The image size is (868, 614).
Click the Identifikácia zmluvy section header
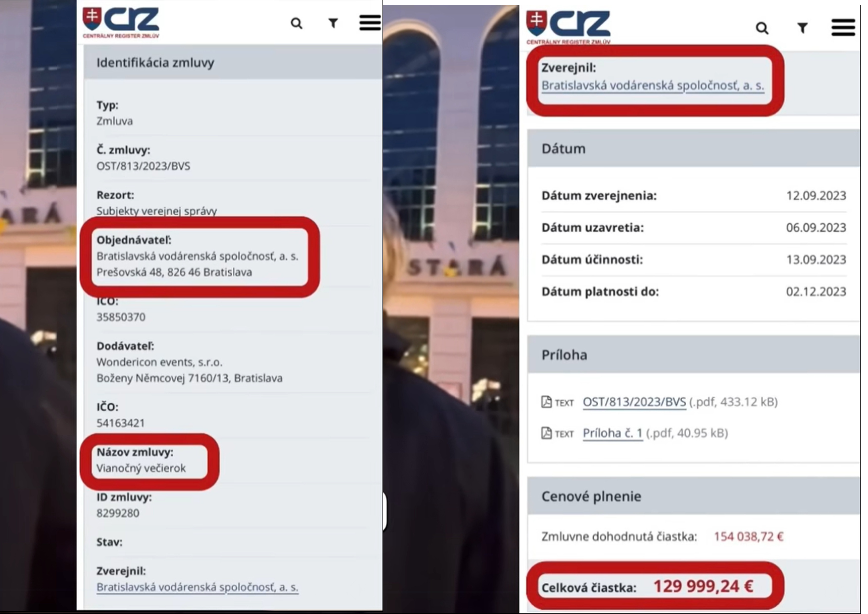pyautogui.click(x=233, y=62)
